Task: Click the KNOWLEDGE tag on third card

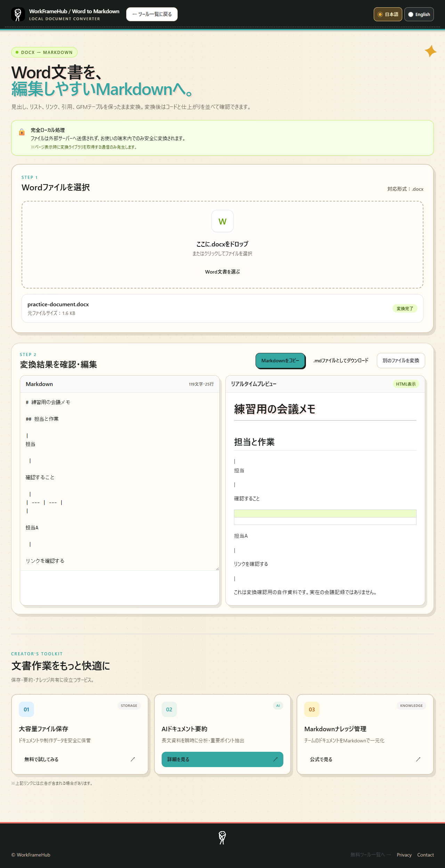Action: coord(411,705)
